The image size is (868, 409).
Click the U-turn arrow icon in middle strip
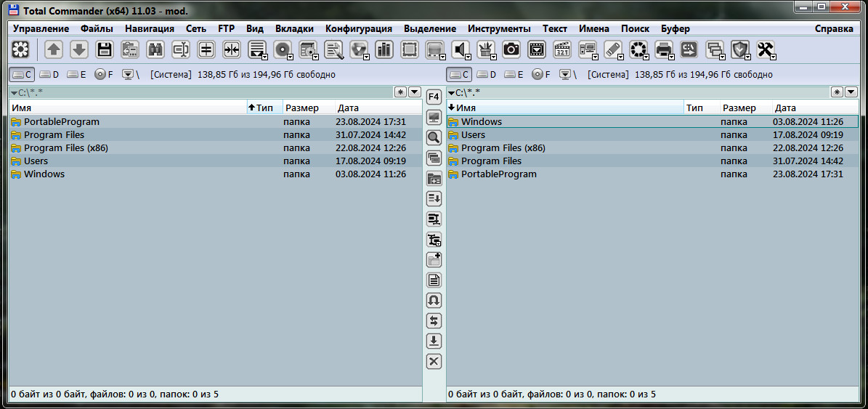click(x=434, y=300)
